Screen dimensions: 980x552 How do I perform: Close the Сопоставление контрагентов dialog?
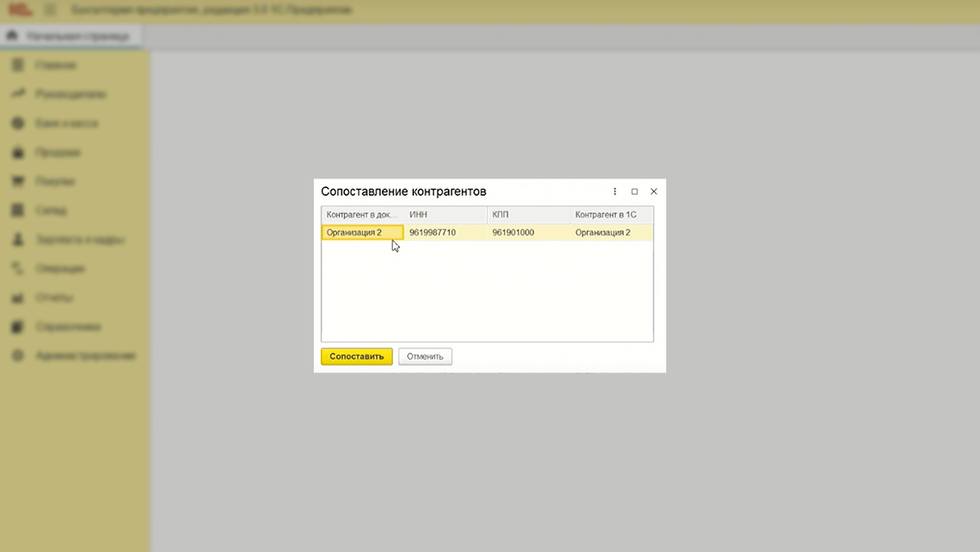pyautogui.click(x=654, y=192)
